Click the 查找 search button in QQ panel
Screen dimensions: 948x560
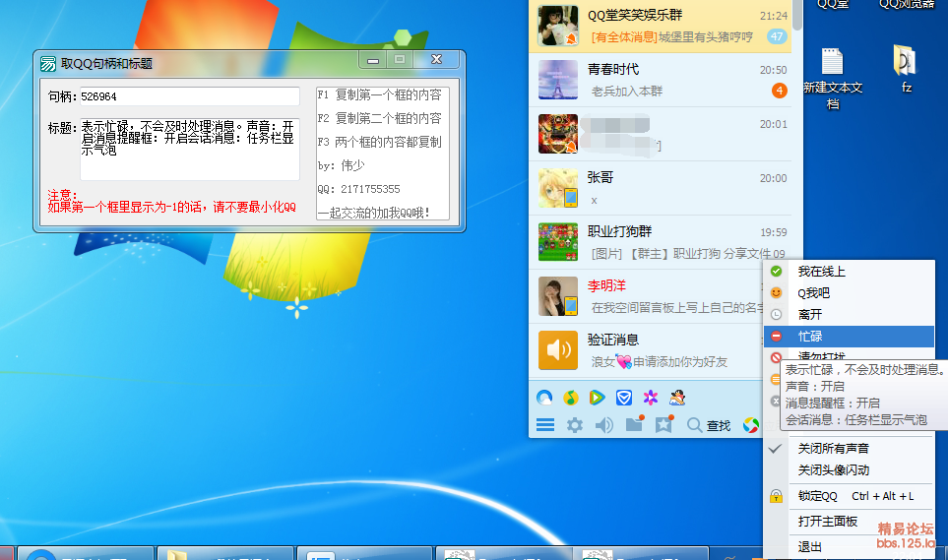(709, 425)
